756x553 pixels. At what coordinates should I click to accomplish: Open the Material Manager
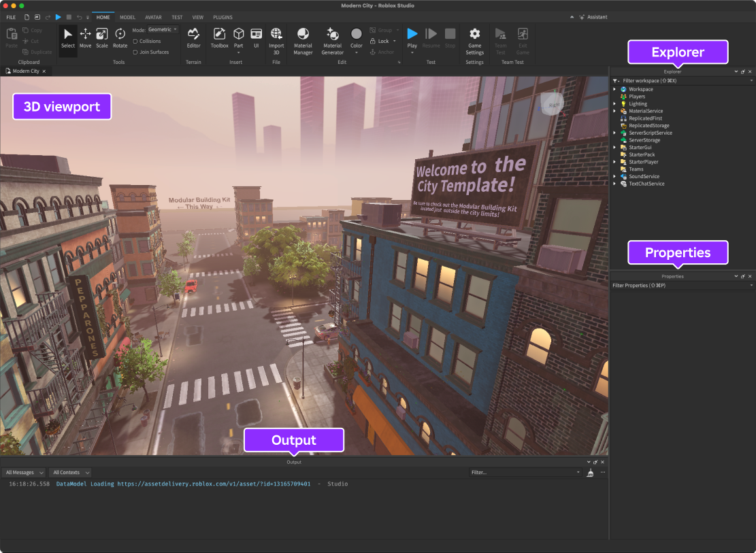(x=303, y=41)
